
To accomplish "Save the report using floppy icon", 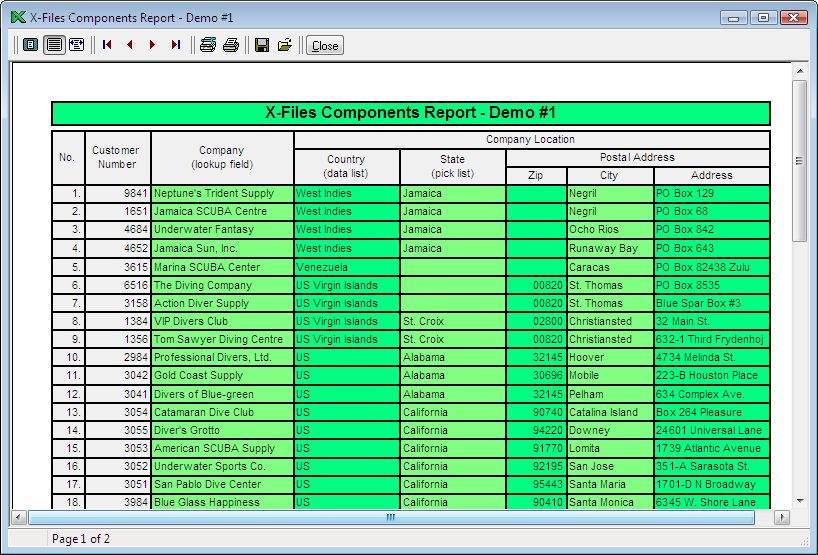I will click(x=262, y=45).
